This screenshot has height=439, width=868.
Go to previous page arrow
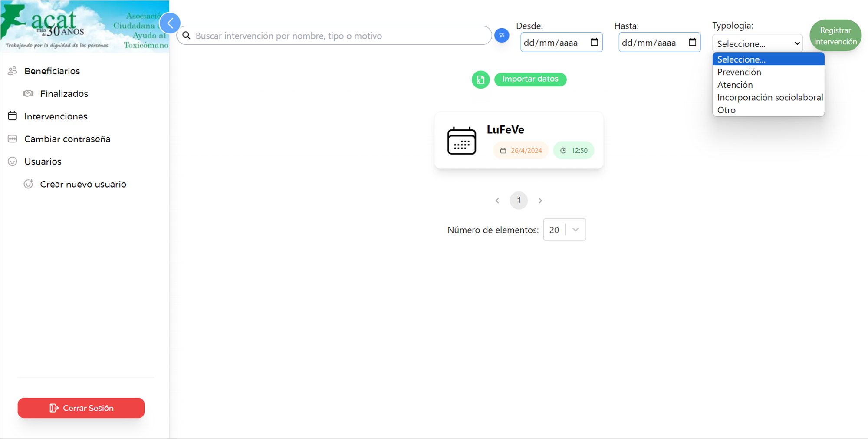(497, 201)
